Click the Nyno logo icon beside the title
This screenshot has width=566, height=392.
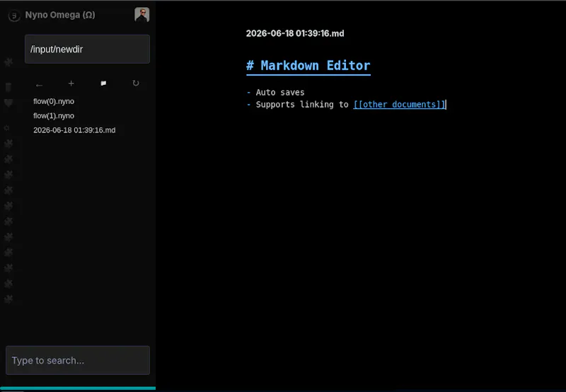click(14, 16)
